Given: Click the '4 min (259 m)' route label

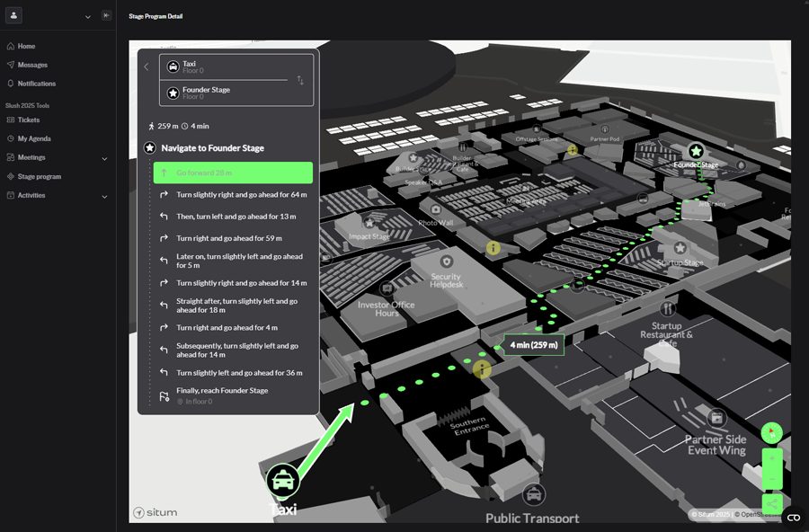Looking at the screenshot, I should 534,345.
